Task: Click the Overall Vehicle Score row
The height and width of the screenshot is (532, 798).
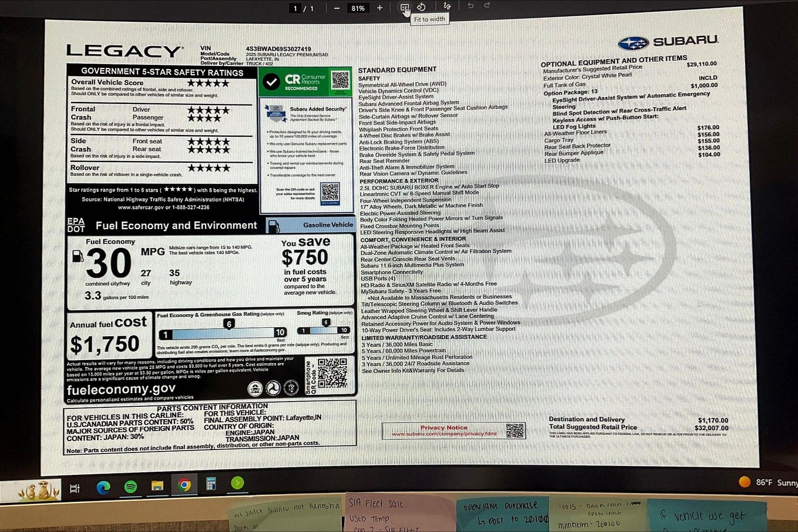Action: (x=162, y=88)
